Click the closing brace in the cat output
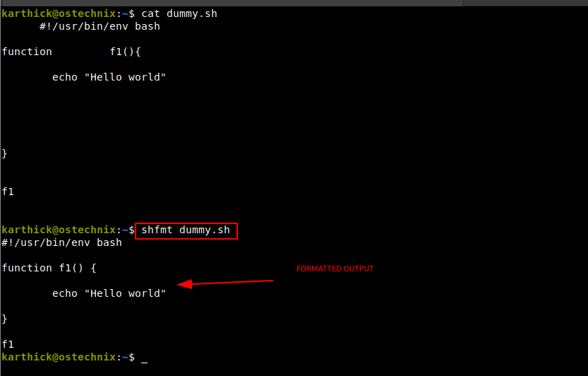The width and height of the screenshot is (588, 376). coord(4,153)
